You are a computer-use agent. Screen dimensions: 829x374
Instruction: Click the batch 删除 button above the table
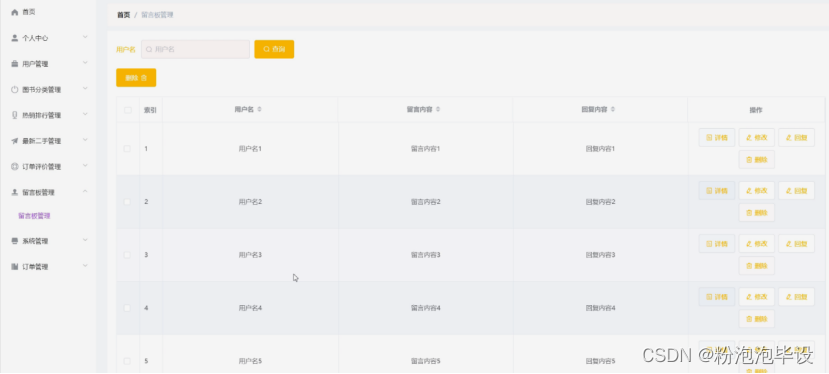136,78
